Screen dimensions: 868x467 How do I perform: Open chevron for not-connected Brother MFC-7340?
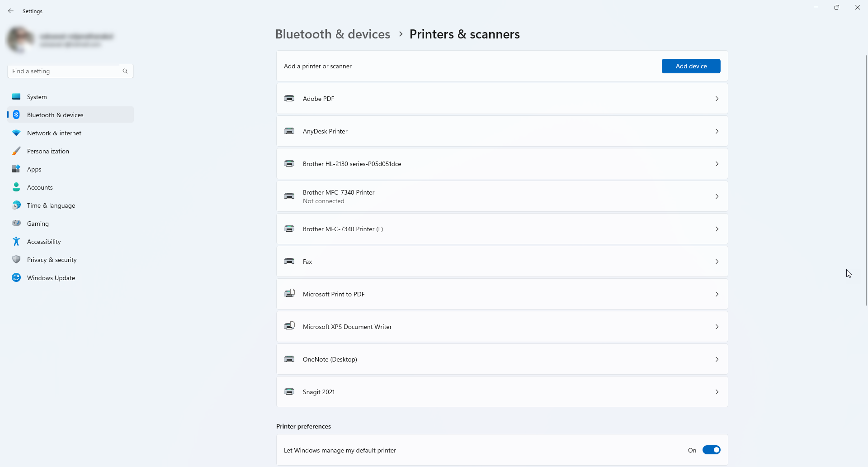click(717, 196)
